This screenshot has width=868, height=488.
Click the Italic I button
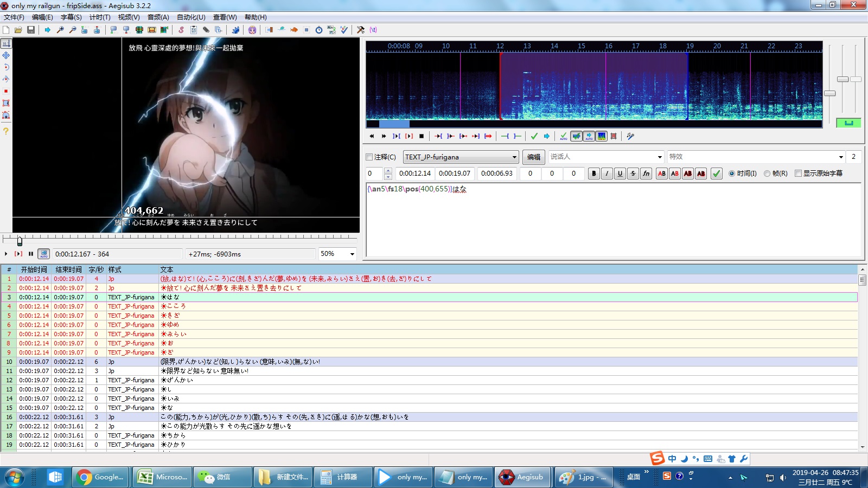607,174
